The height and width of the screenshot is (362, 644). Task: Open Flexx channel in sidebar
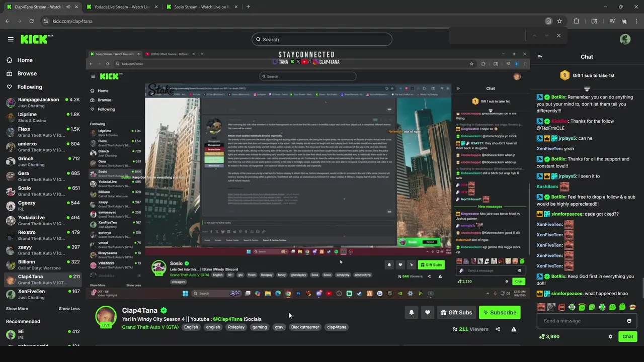tap(42, 132)
